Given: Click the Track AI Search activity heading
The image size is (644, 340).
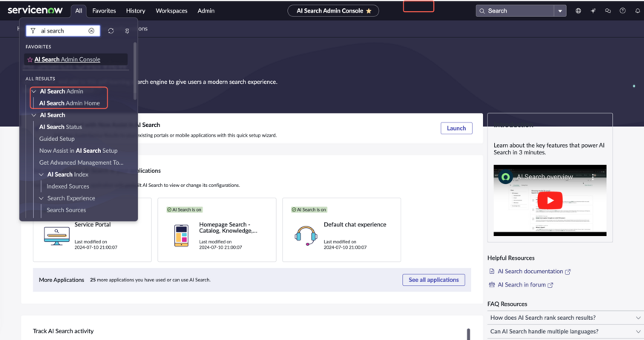Looking at the screenshot, I should [x=63, y=331].
